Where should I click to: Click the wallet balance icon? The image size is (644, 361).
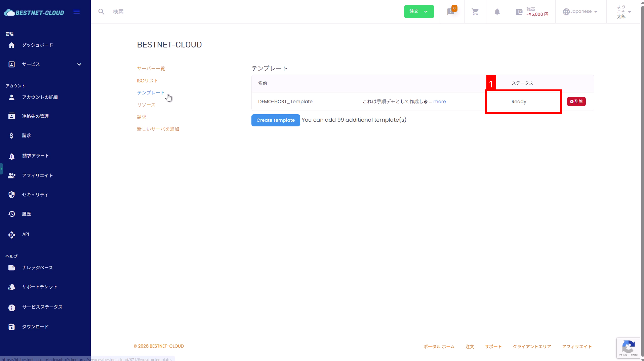tap(519, 12)
